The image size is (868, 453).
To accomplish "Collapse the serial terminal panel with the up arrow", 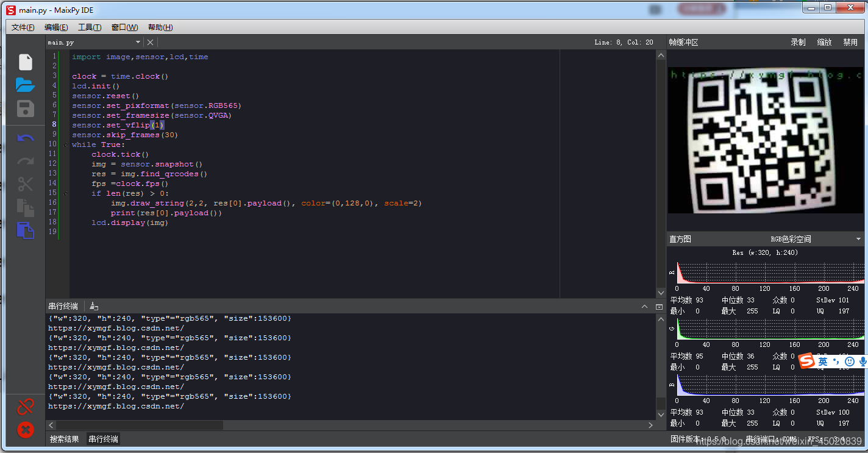I will 645,307.
